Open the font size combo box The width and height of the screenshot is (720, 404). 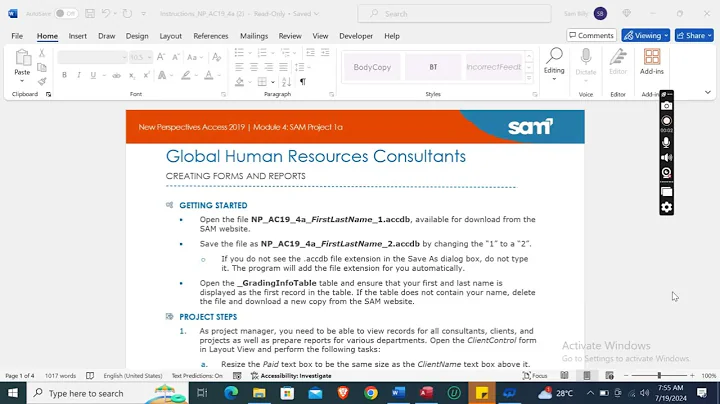[141, 57]
